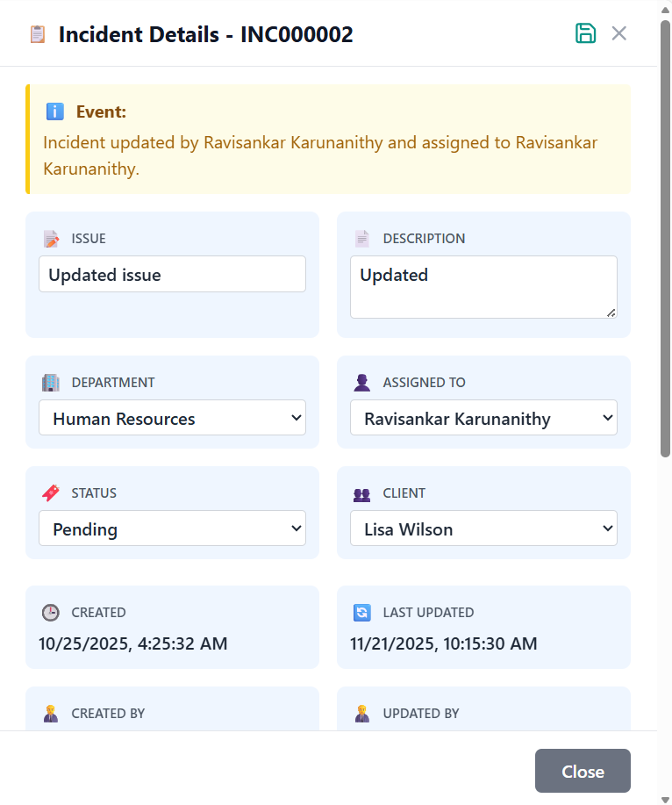The image size is (672, 805).
Task: Click the red tag icon beside STATUS
Action: 51,493
